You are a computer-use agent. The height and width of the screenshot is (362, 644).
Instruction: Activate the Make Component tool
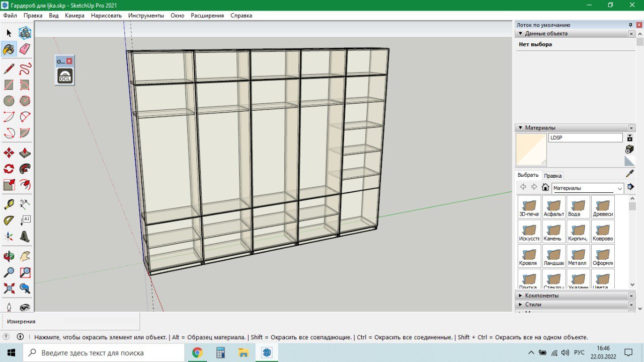pos(25,33)
